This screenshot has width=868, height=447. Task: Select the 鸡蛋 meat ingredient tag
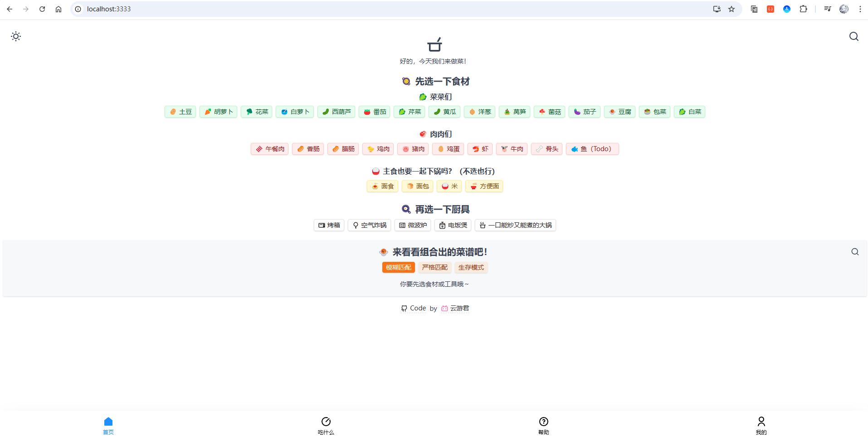(x=448, y=149)
